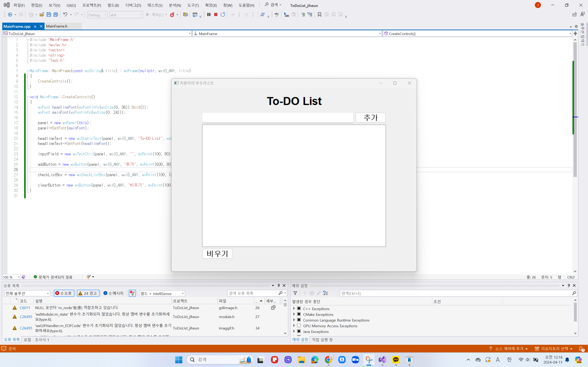The height and width of the screenshot is (367, 588).
Task: Enable GPU Memory Access Exceptions
Action: tap(299, 326)
